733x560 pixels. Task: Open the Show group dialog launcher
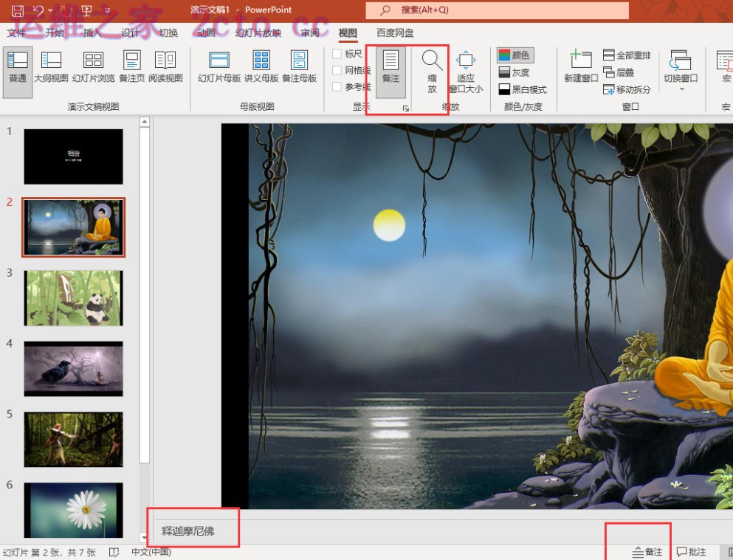tap(406, 108)
